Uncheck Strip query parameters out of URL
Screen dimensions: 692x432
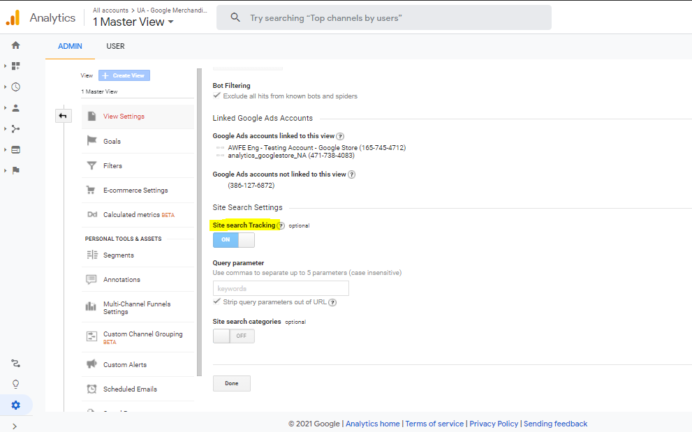coord(217,302)
